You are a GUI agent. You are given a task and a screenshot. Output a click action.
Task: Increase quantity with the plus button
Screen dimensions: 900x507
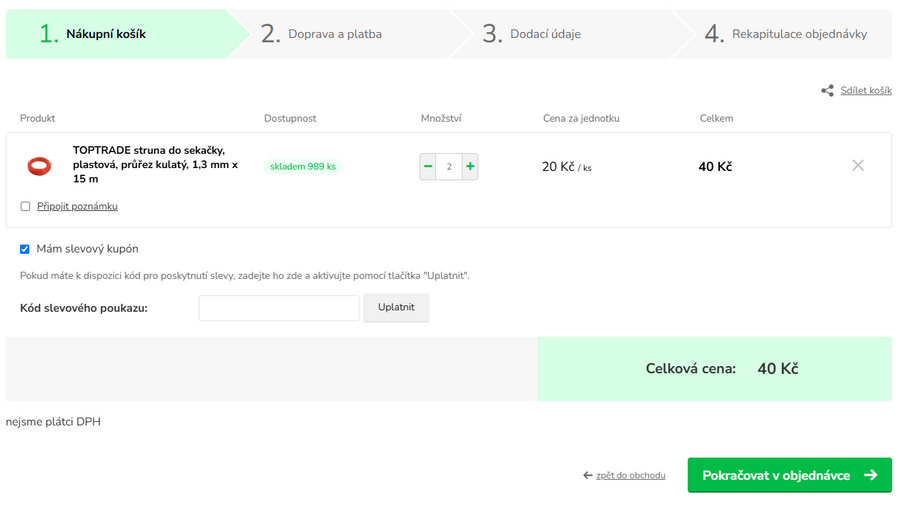pos(470,166)
